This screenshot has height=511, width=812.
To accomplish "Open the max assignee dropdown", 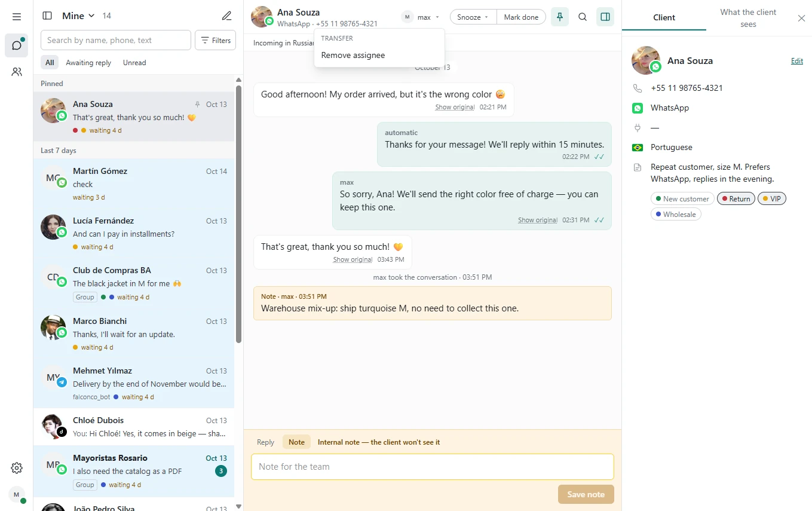I will (421, 17).
